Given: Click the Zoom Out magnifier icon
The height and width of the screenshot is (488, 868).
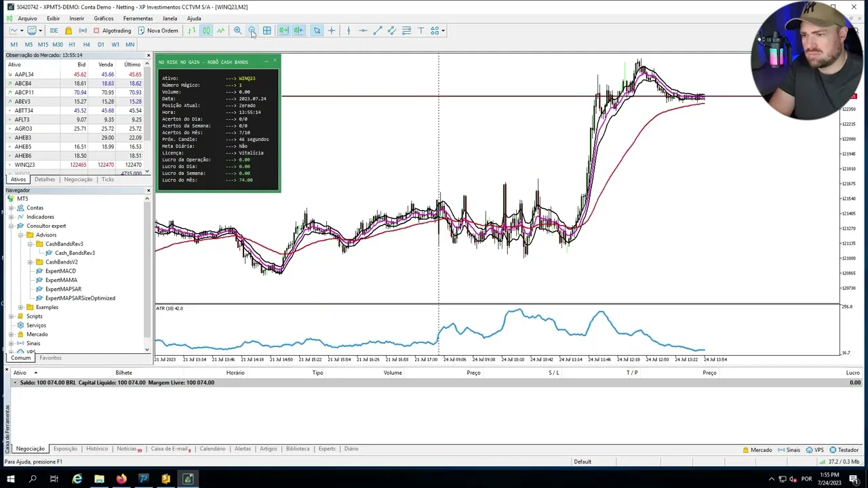Looking at the screenshot, I should (252, 30).
